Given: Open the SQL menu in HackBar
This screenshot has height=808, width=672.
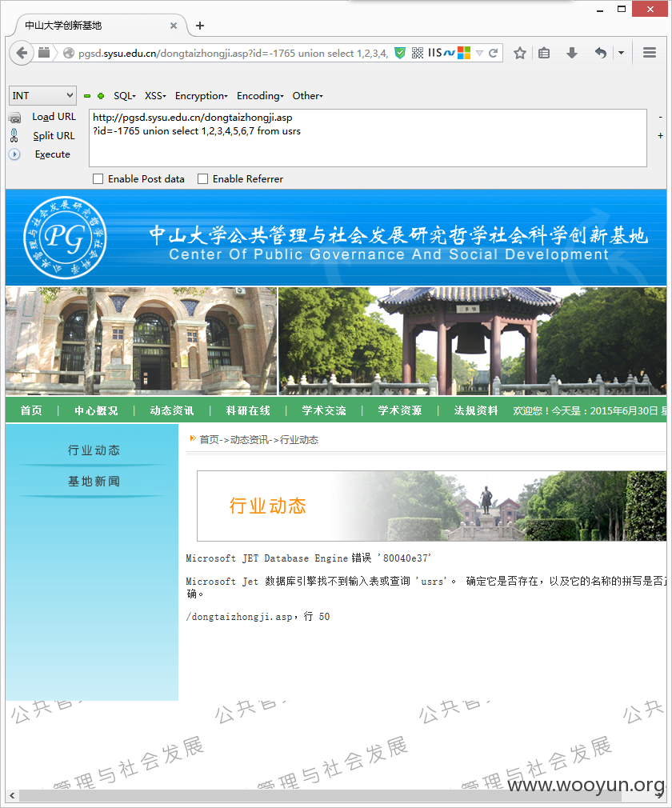Looking at the screenshot, I should click(x=125, y=96).
